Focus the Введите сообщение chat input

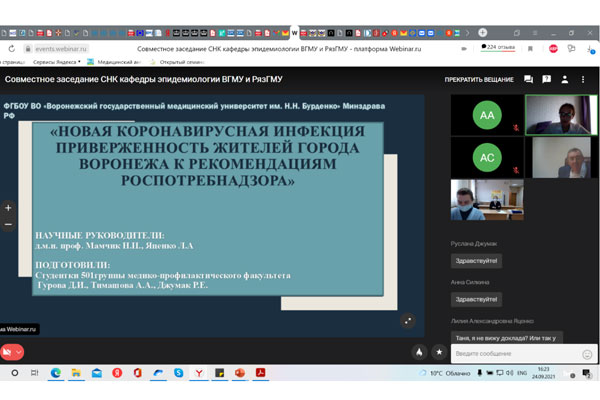click(x=517, y=354)
